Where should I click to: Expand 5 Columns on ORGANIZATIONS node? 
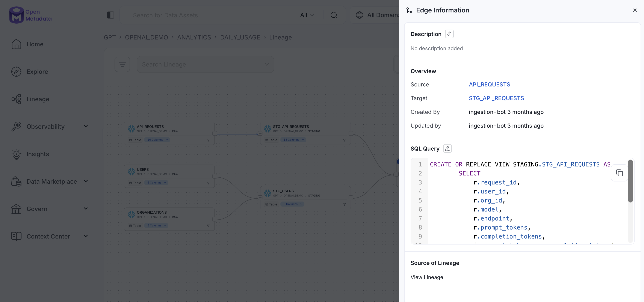point(156,225)
